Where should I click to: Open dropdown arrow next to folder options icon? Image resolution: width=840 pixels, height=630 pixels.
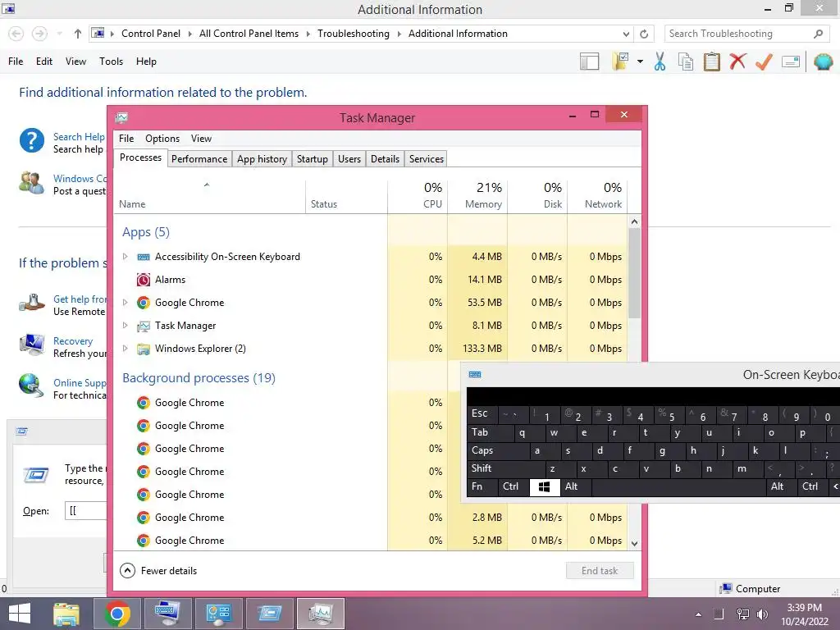click(x=640, y=62)
